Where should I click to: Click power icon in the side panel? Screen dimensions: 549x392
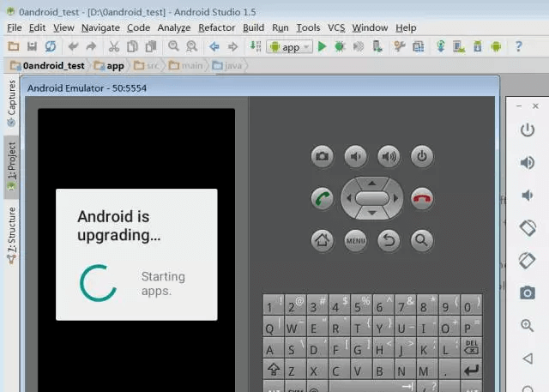click(528, 130)
